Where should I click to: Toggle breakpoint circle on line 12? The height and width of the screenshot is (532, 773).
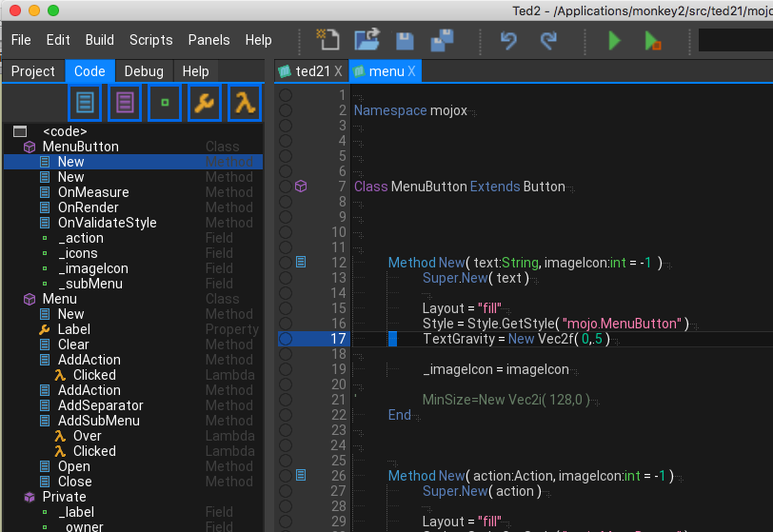(285, 263)
